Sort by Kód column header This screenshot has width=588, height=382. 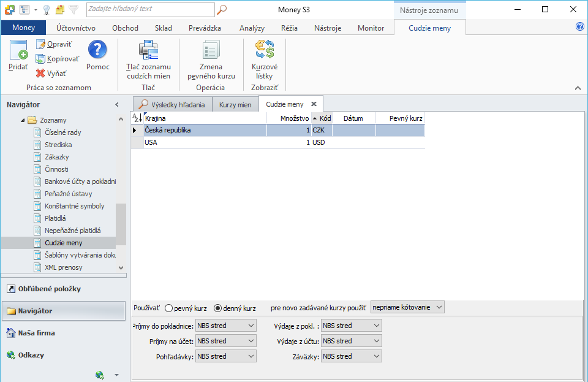coord(322,118)
